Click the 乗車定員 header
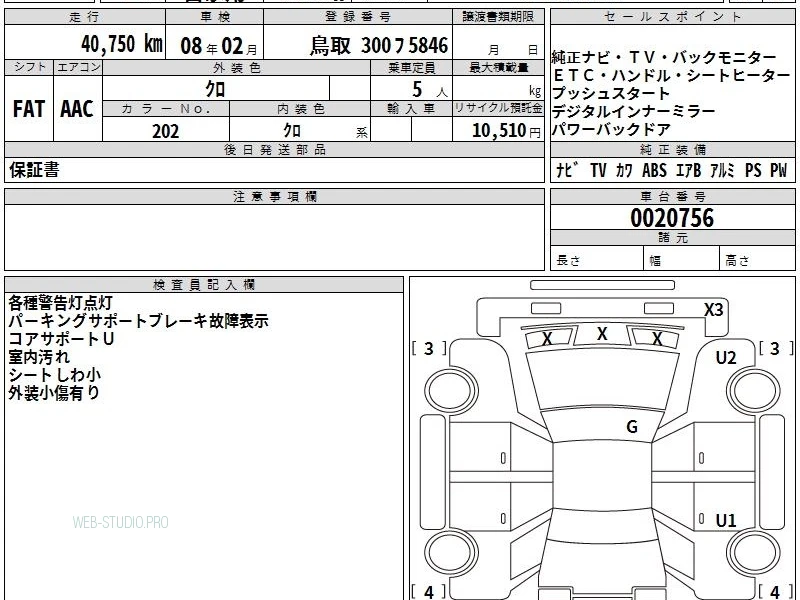800x600 pixels. coord(411,68)
